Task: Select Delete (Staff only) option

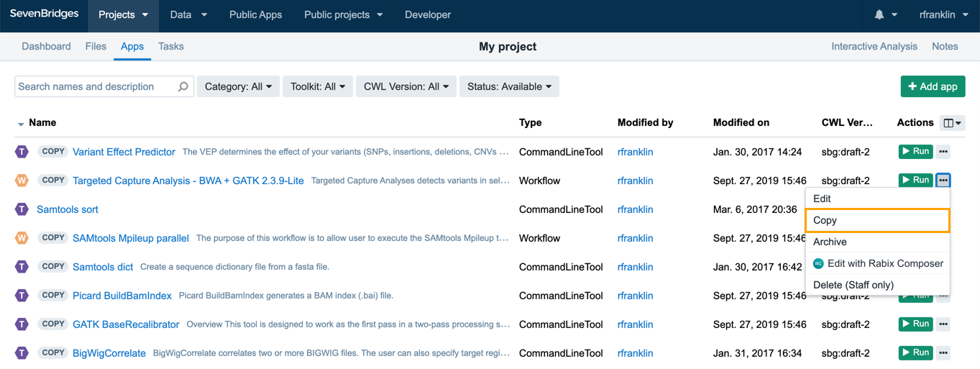Action: click(878, 285)
